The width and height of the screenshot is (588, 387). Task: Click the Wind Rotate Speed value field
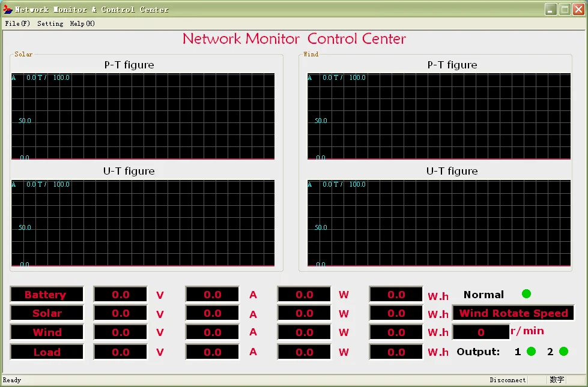(x=481, y=332)
